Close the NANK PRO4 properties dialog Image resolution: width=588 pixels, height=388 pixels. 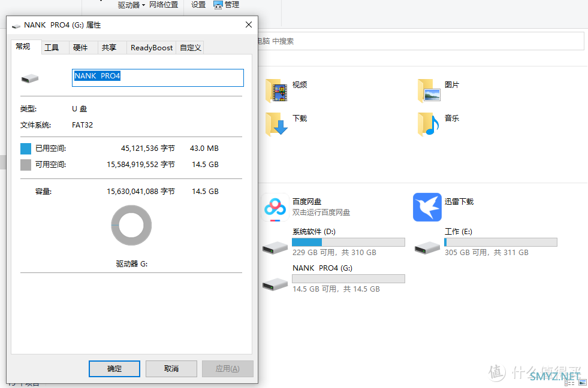click(x=248, y=25)
